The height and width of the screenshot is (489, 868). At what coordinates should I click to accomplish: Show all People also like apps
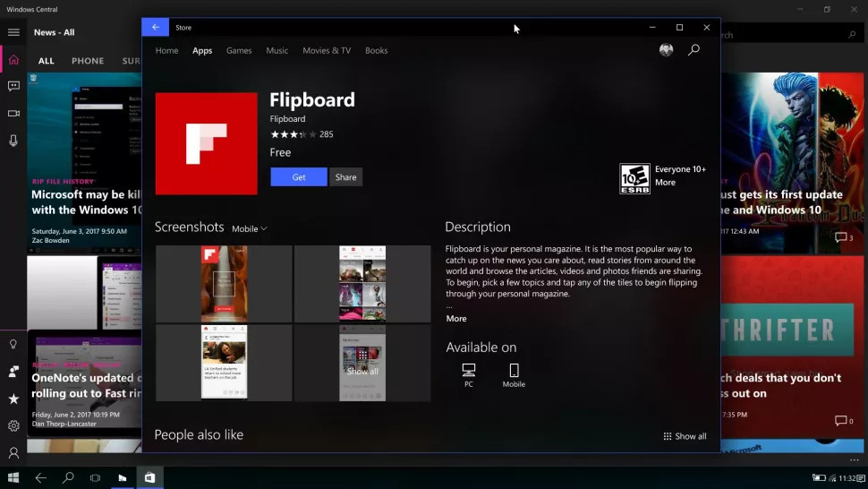685,436
